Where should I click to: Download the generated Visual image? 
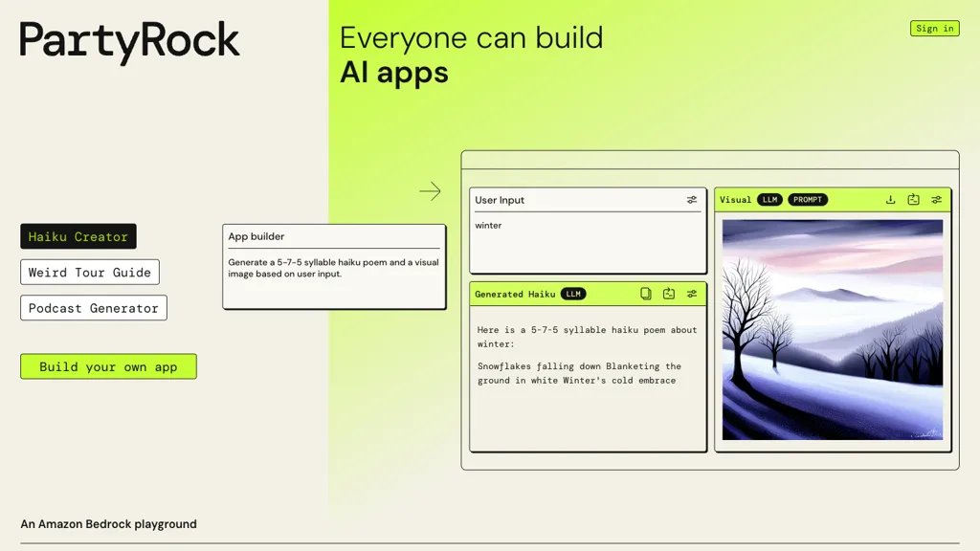(x=890, y=200)
